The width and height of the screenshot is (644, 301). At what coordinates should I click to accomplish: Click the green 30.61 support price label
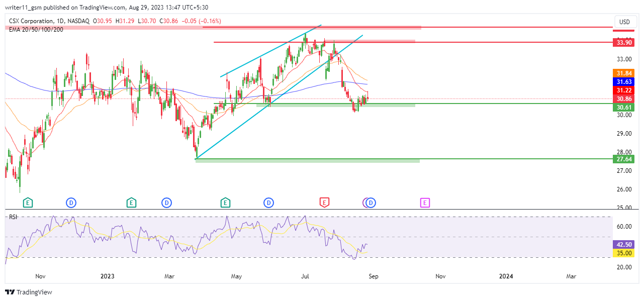pyautogui.click(x=624, y=108)
